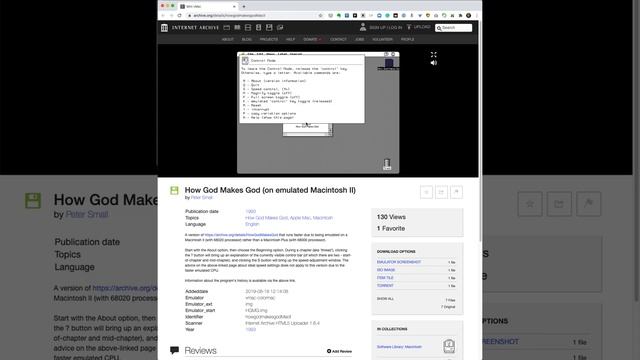Open the Software floppy icon in Archive navbar
Screen dimensions: 640x360
[269, 27]
